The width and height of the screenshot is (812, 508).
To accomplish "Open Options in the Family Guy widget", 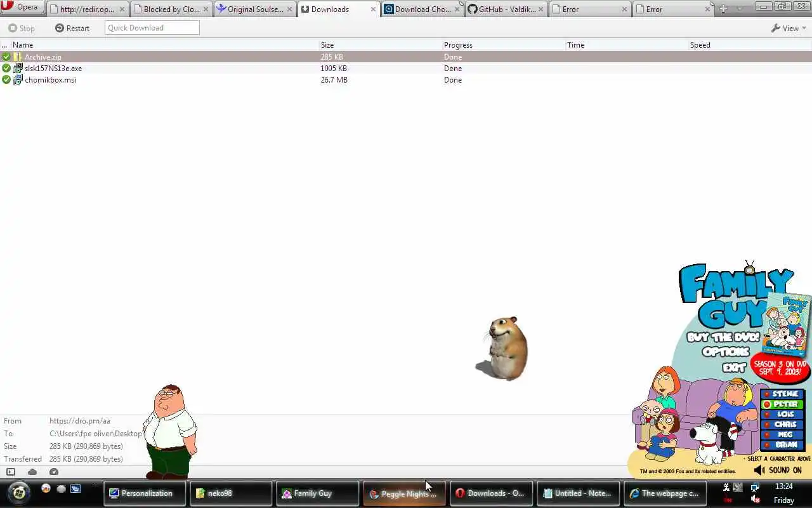I will pos(726,352).
